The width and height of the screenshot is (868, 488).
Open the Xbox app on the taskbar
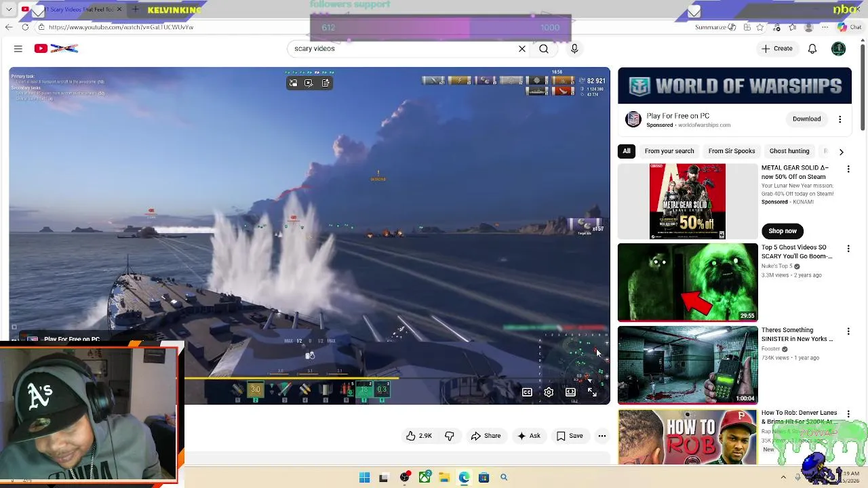[425, 477]
